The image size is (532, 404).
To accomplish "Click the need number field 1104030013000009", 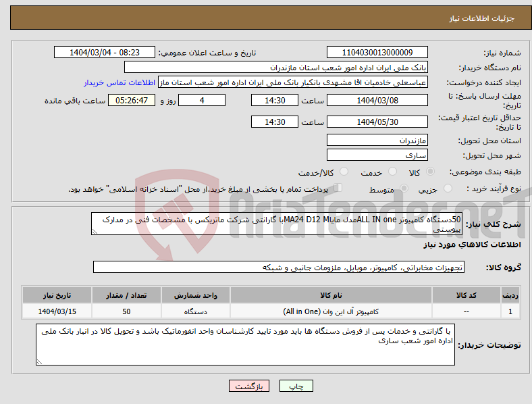I will point(377,52).
